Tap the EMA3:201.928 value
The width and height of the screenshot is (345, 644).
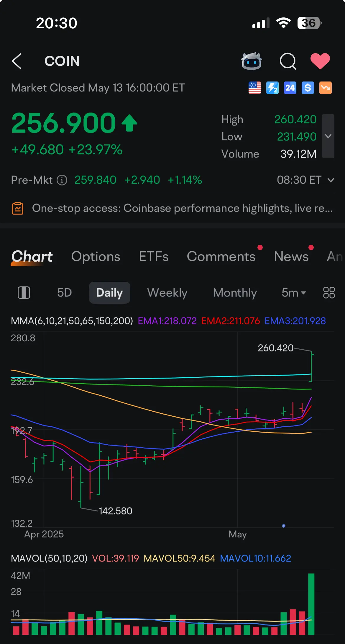point(295,321)
